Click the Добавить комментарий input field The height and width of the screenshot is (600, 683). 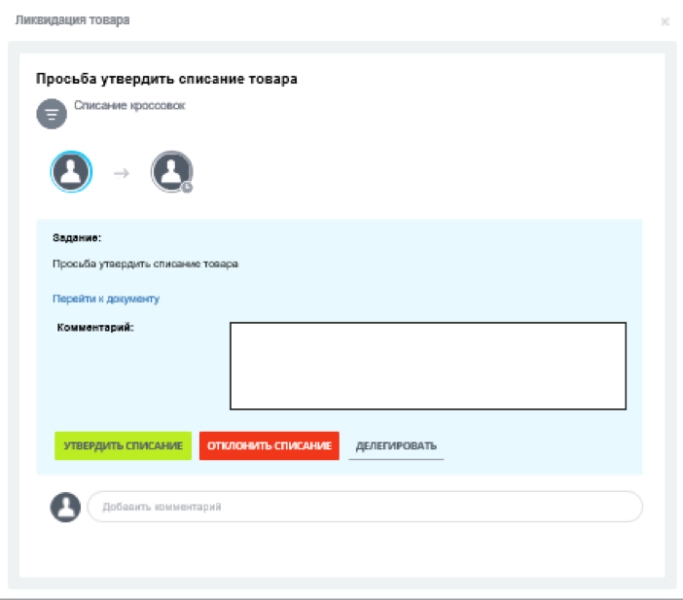pyautogui.click(x=365, y=507)
